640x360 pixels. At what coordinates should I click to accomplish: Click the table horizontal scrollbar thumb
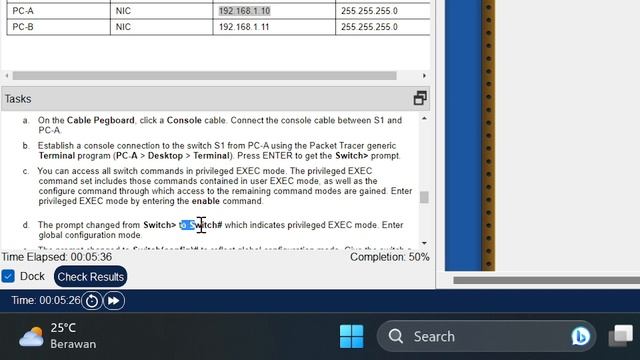point(204,76)
